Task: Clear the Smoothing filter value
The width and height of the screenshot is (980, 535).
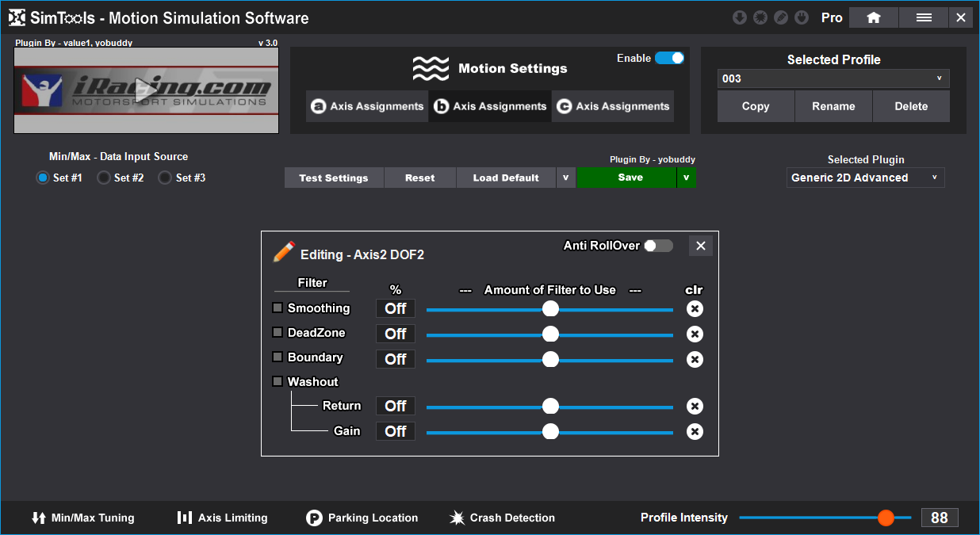Action: coord(695,309)
